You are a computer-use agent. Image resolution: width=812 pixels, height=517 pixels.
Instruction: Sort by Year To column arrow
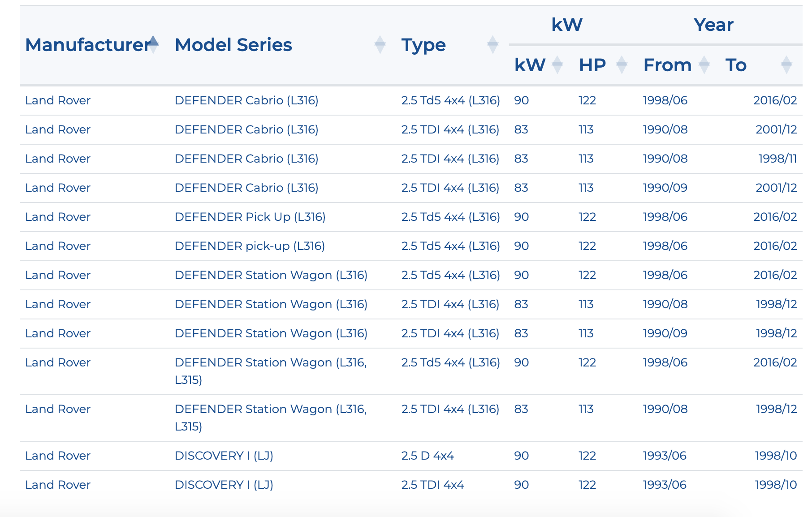pyautogui.click(x=786, y=65)
